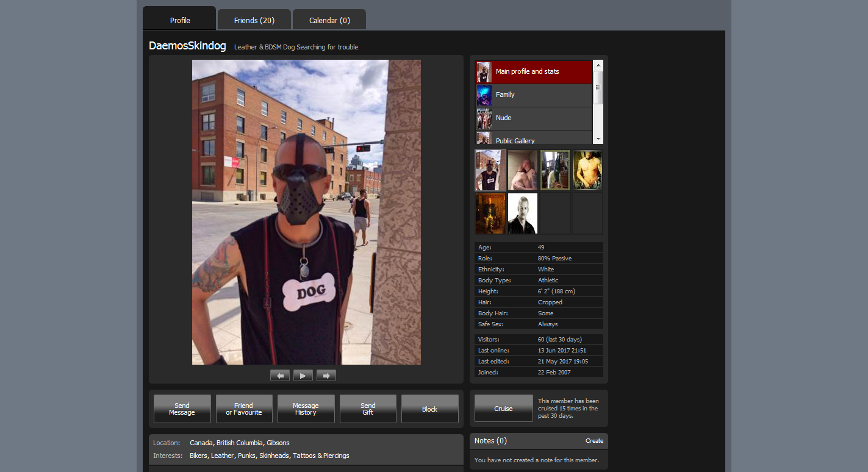Select Main profile and stats gallery
Viewport: 868px width, 472px height.
534,72
